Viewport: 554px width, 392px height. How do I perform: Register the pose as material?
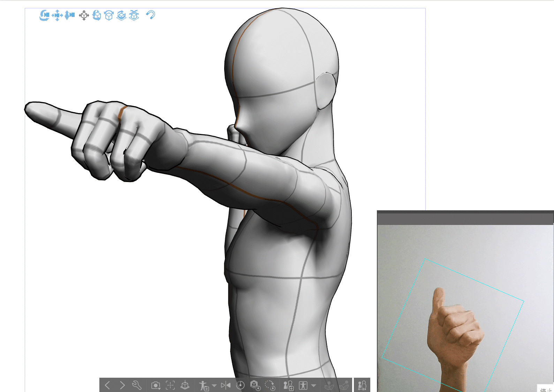tap(204, 385)
